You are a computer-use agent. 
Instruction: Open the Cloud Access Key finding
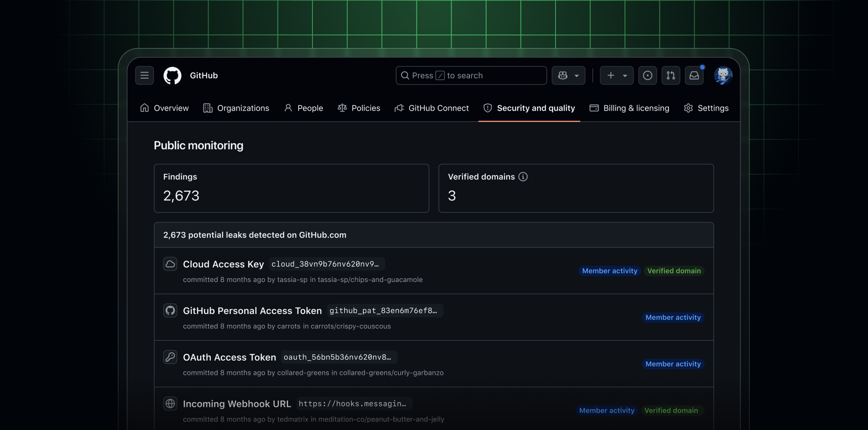pyautogui.click(x=223, y=264)
